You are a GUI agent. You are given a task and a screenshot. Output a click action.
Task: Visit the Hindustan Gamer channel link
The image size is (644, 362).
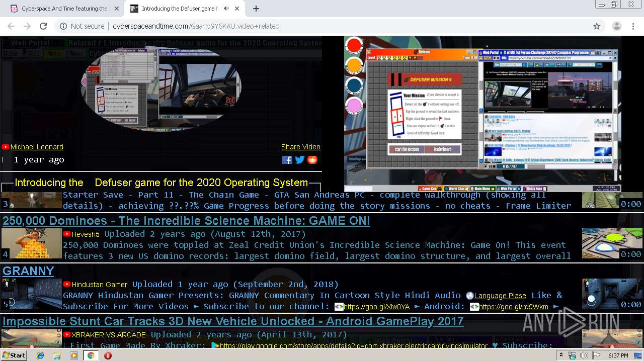(100, 285)
